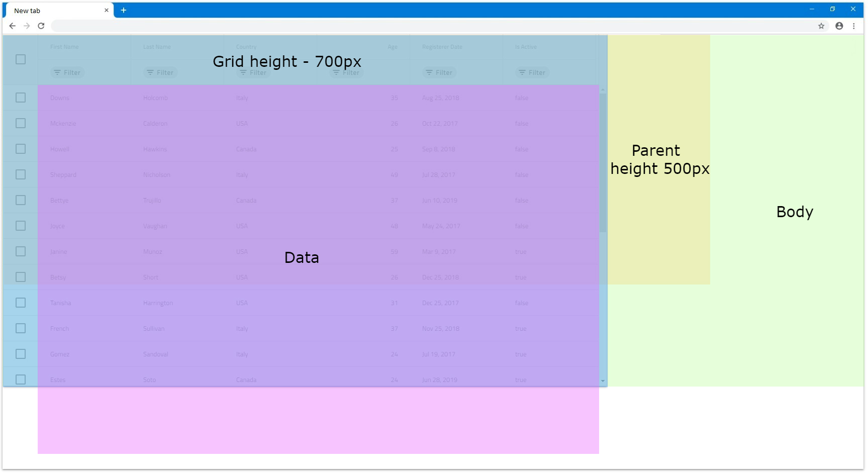This screenshot has height=473, width=868.
Task: Check the checkbox for the Downs row
Action: tap(21, 98)
